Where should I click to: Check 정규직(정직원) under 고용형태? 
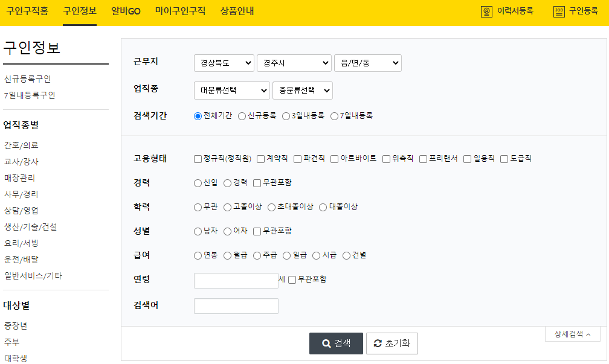196,158
